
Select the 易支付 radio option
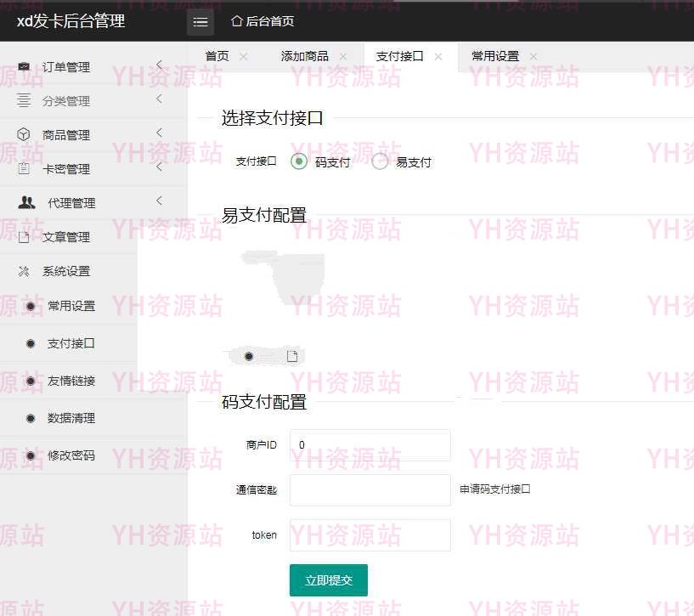click(x=380, y=161)
